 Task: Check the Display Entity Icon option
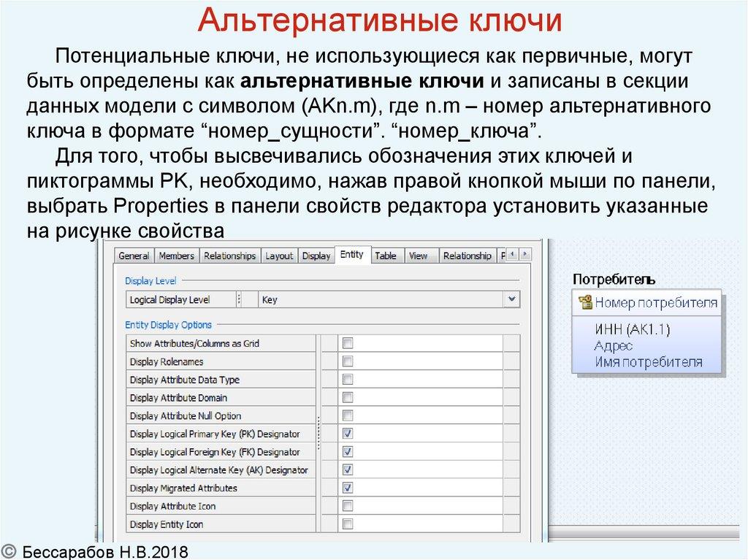pyautogui.click(x=348, y=523)
